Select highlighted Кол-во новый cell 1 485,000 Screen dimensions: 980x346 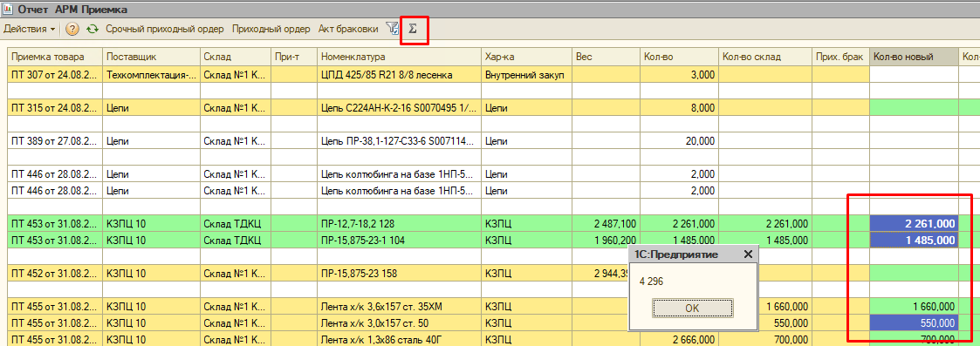pyautogui.click(x=914, y=240)
